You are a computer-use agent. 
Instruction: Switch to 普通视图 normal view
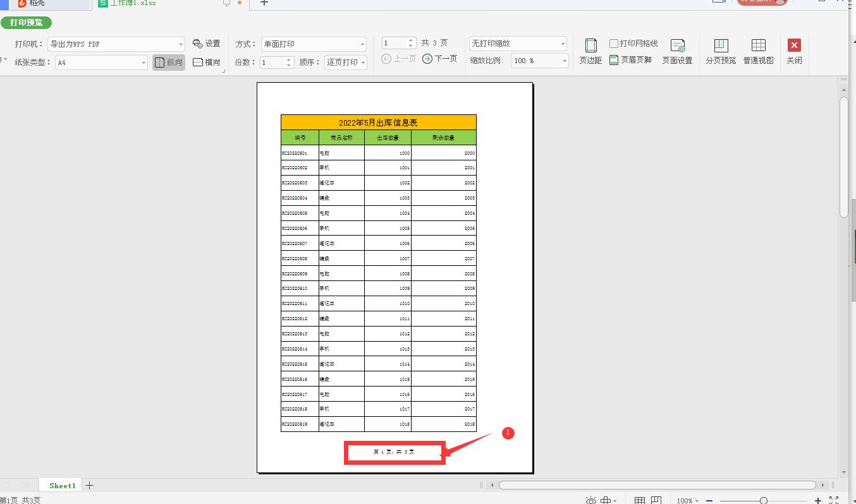click(x=757, y=51)
